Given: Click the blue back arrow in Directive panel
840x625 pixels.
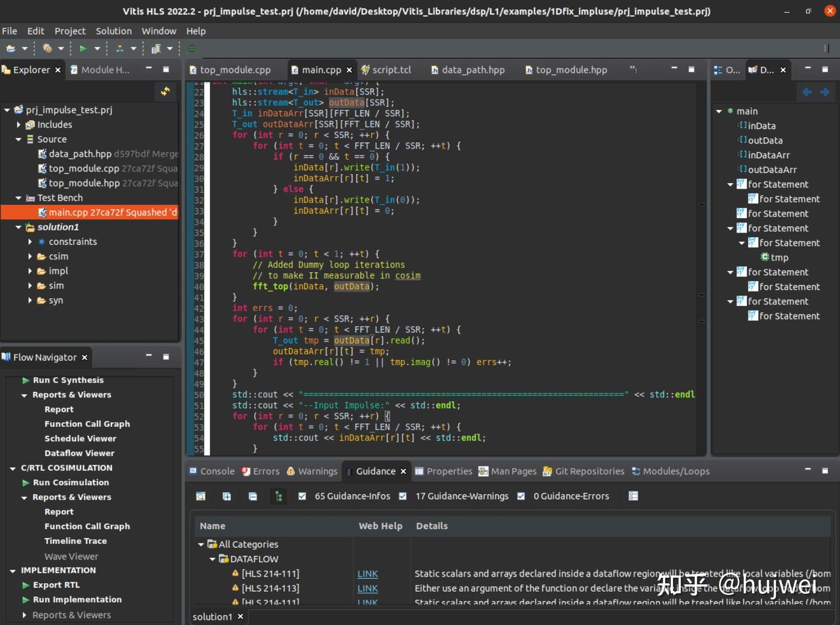Looking at the screenshot, I should [x=807, y=92].
